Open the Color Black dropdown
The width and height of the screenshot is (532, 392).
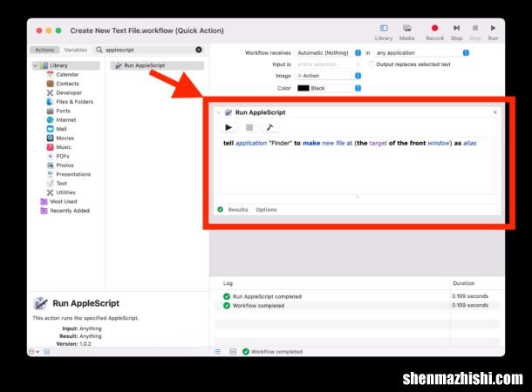pos(329,88)
